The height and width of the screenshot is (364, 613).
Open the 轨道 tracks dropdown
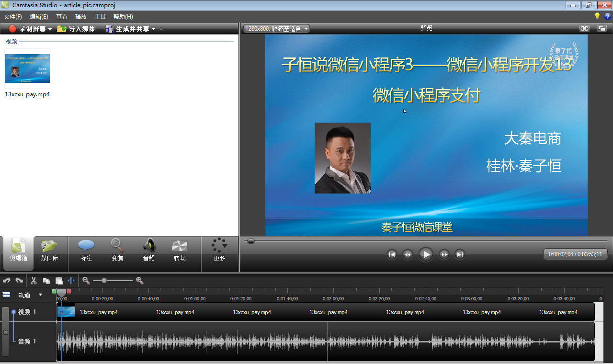pos(30,295)
